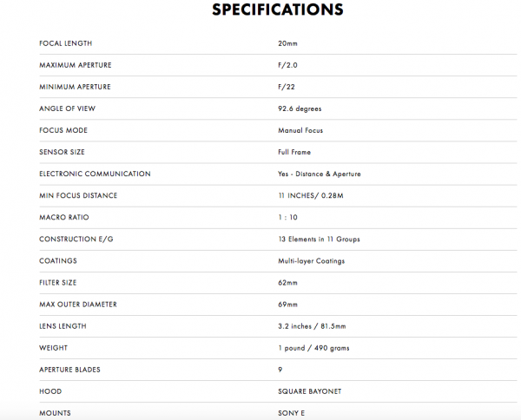Viewport: 521px width, 420px height.
Task: Click the MAXIMUM APERTURE label
Action: point(76,65)
